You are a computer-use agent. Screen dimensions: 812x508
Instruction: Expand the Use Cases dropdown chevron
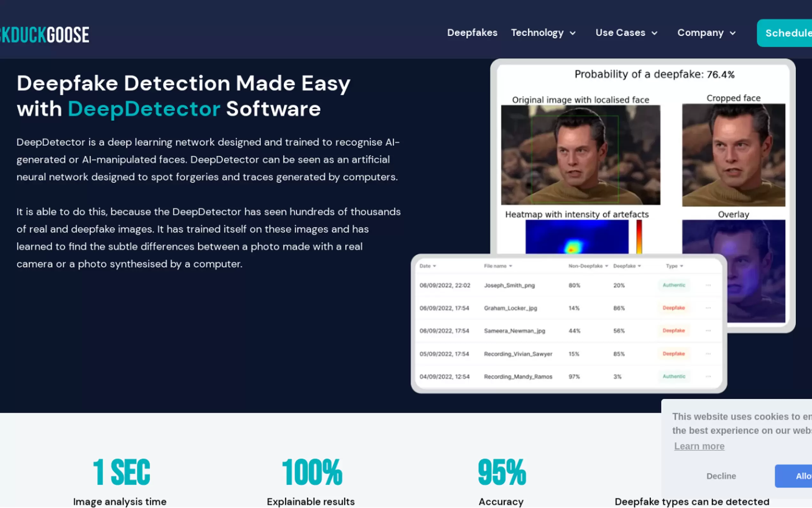654,33
